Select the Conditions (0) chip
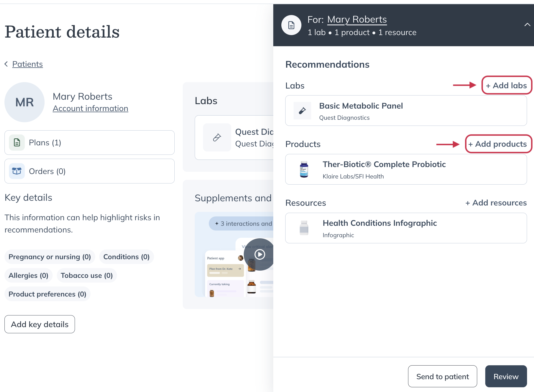This screenshot has height=392, width=534. (126, 256)
